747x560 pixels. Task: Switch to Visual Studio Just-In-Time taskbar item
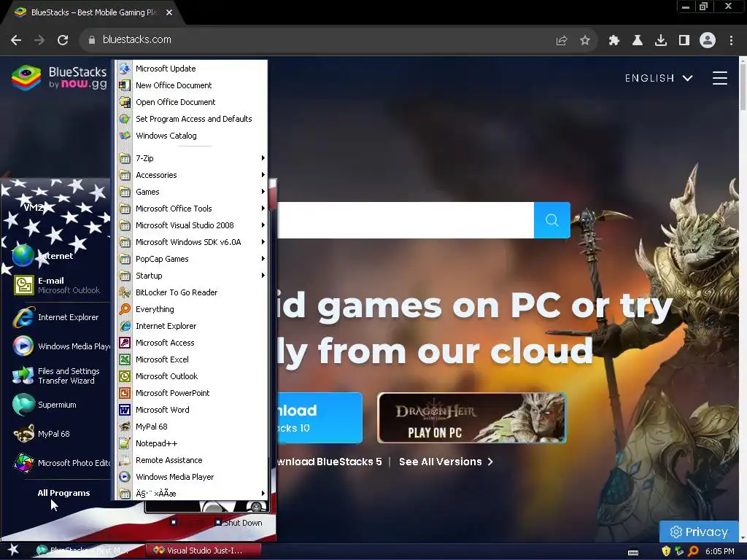[204, 551]
